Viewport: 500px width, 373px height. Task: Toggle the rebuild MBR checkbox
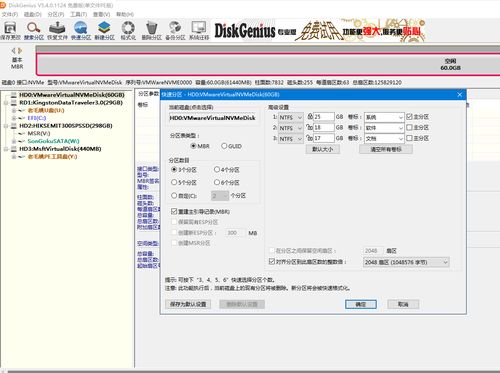click(174, 211)
